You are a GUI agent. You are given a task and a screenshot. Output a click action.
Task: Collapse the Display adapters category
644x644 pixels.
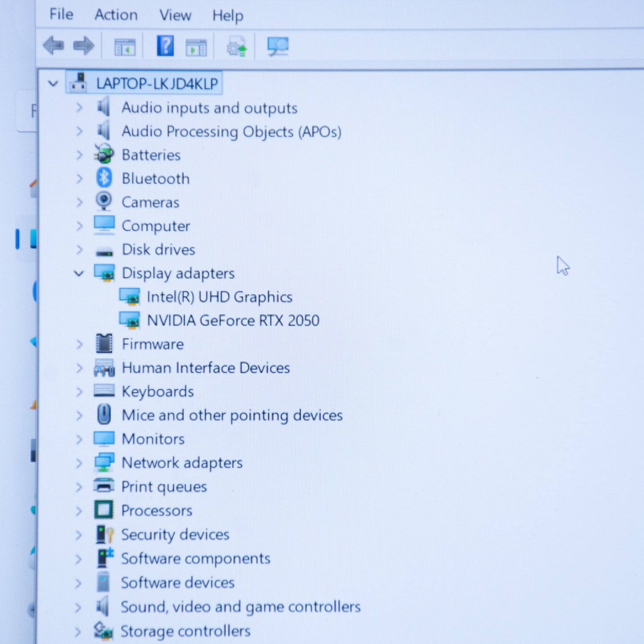point(79,273)
